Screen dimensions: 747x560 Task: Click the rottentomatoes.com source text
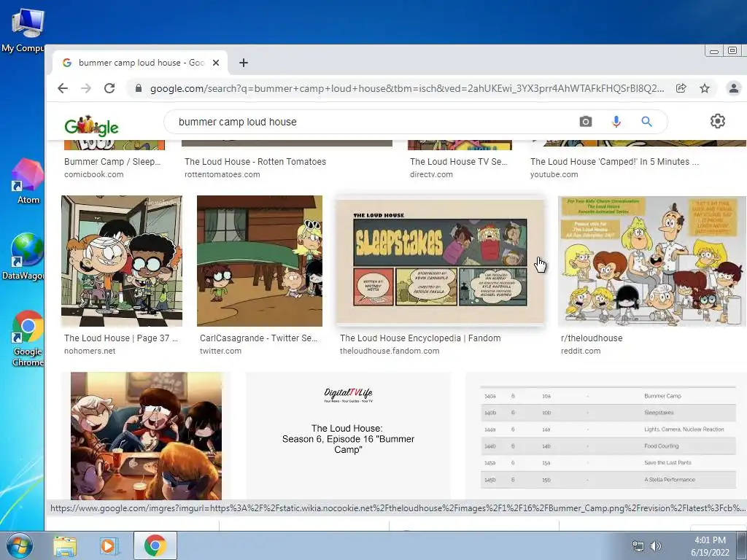coord(222,174)
